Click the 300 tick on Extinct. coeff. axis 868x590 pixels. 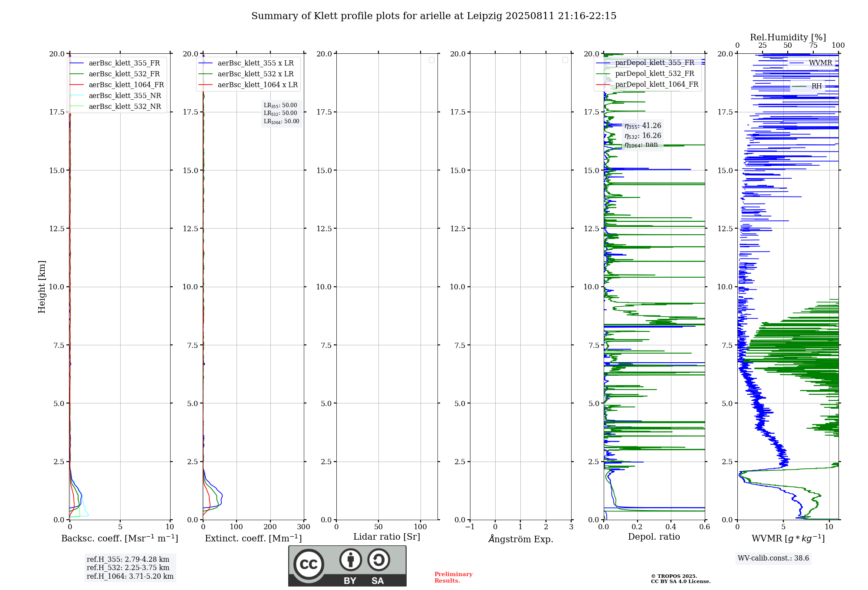[x=304, y=527]
